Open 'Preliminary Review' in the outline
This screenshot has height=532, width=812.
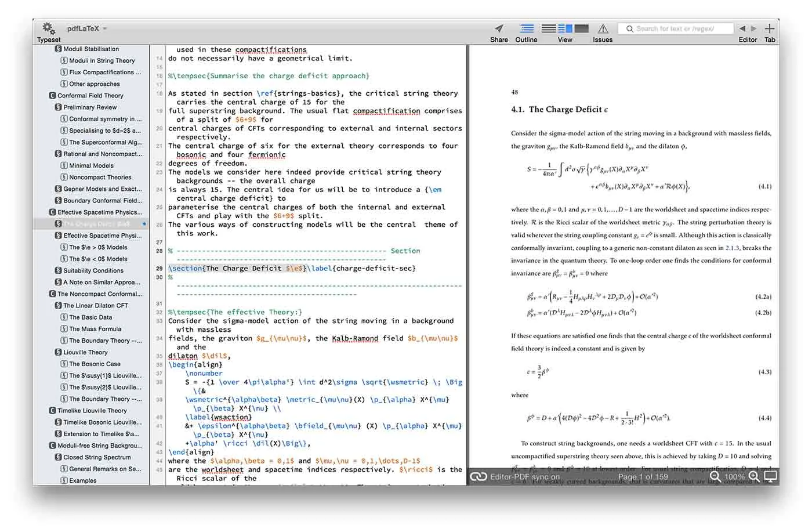[x=91, y=107]
